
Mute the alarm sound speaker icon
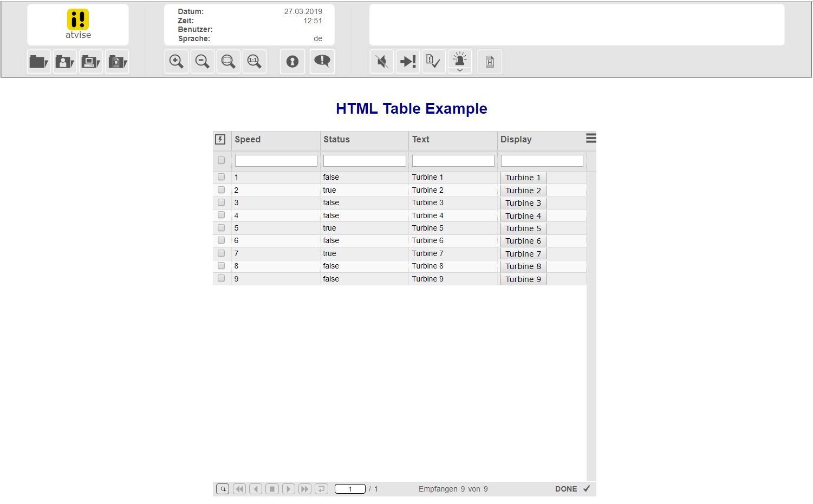click(x=382, y=62)
